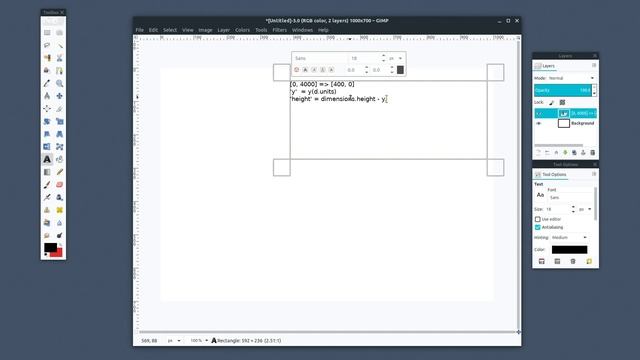Select the Heal tool
The width and height of the screenshot is (640, 360).
(x=60, y=210)
